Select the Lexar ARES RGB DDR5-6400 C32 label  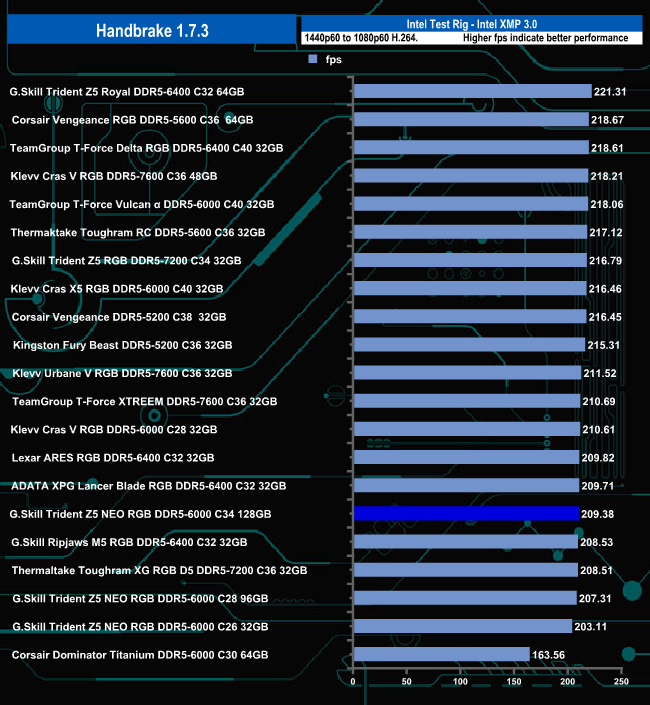click(113, 458)
